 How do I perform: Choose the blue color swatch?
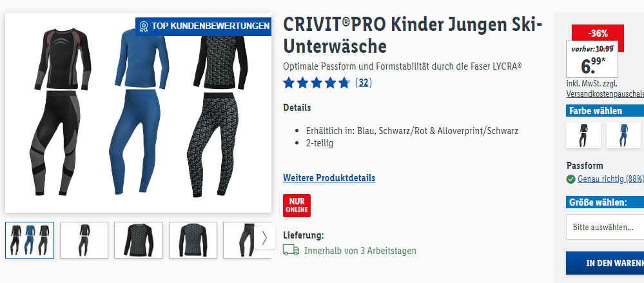tap(623, 135)
